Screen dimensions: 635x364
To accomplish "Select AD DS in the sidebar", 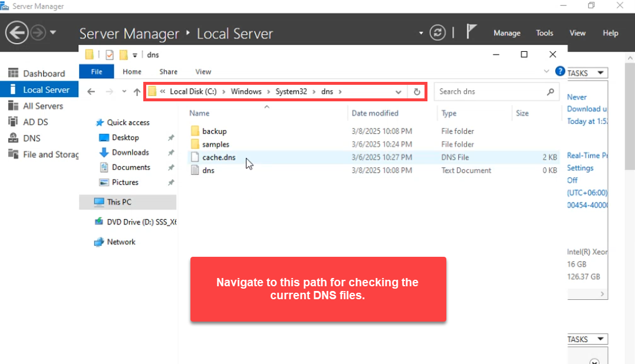I will click(x=40, y=122).
